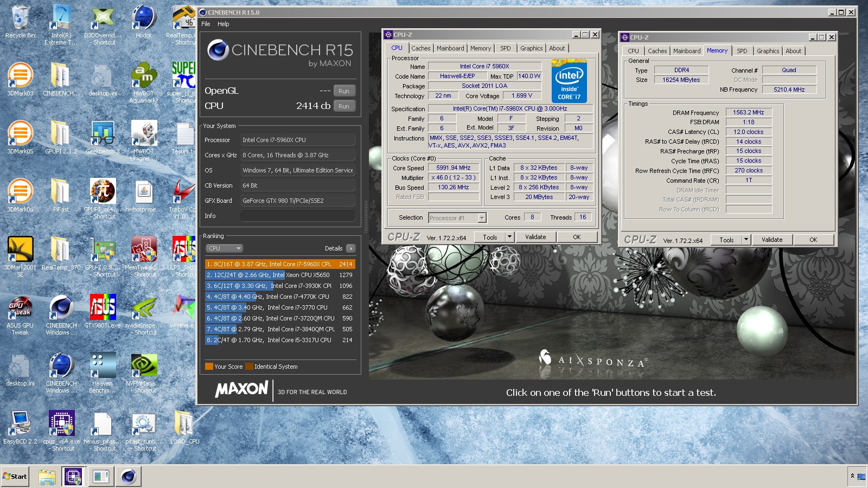Open the Windows Start button
Image resolution: width=868 pixels, height=488 pixels.
click(15, 477)
